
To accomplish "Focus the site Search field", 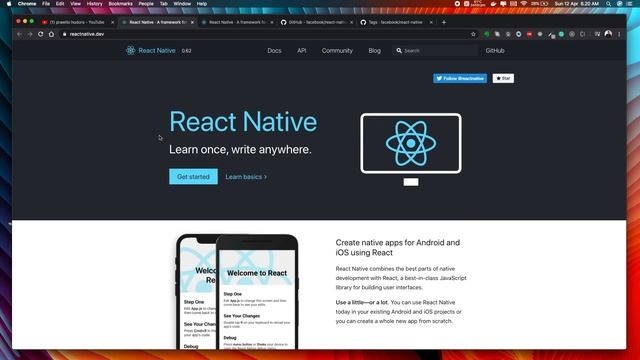I will tap(435, 51).
